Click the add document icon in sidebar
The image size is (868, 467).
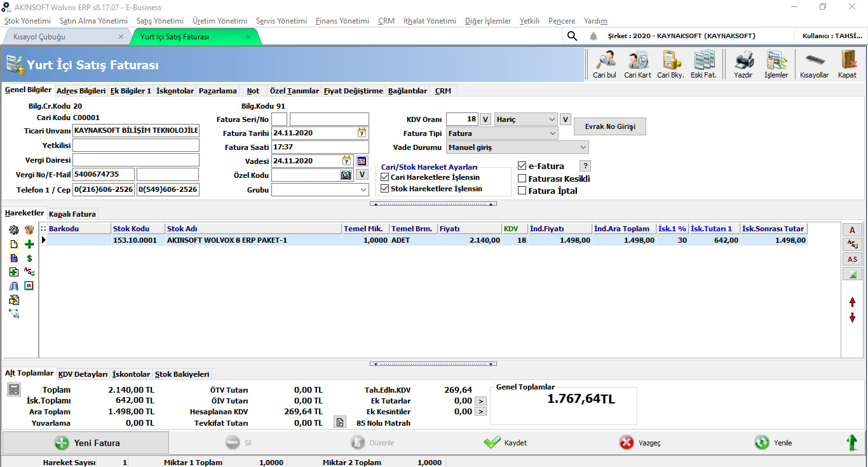pos(13,271)
